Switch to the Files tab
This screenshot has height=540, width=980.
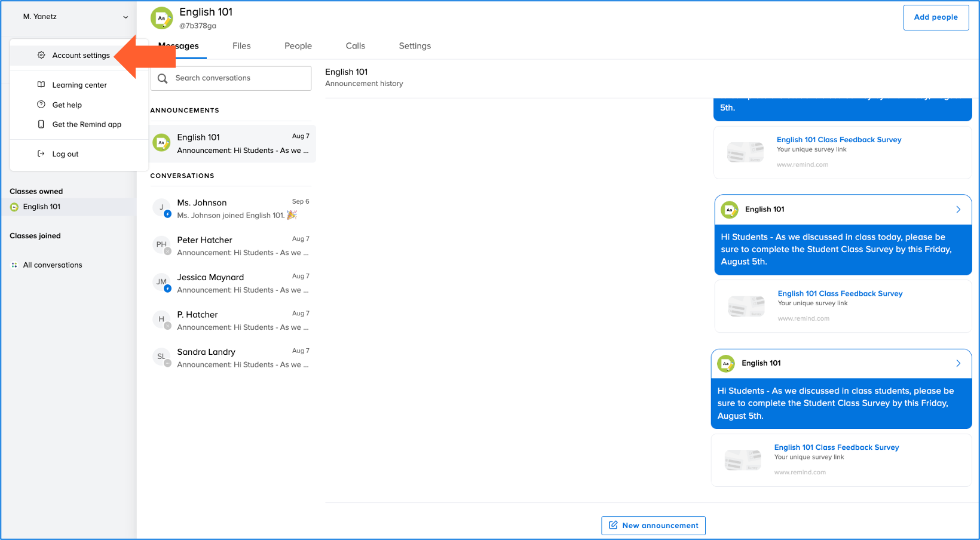[x=241, y=46]
